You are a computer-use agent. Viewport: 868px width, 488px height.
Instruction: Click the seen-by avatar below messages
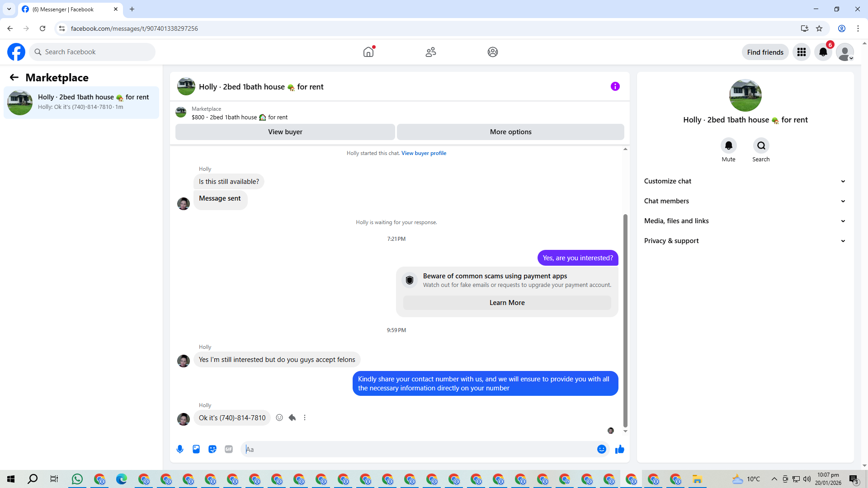coord(611,431)
